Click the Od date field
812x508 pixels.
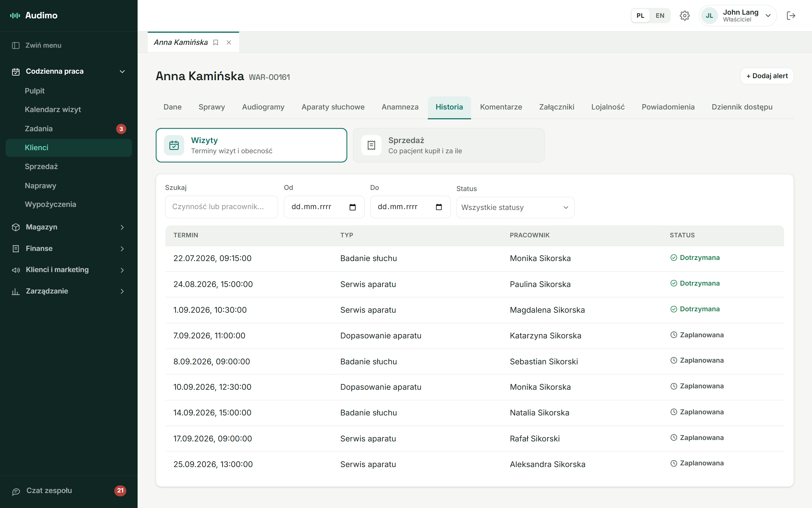(324, 207)
